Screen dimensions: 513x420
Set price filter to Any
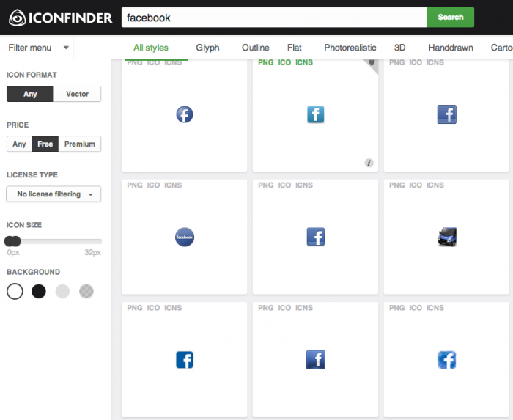[x=19, y=144]
